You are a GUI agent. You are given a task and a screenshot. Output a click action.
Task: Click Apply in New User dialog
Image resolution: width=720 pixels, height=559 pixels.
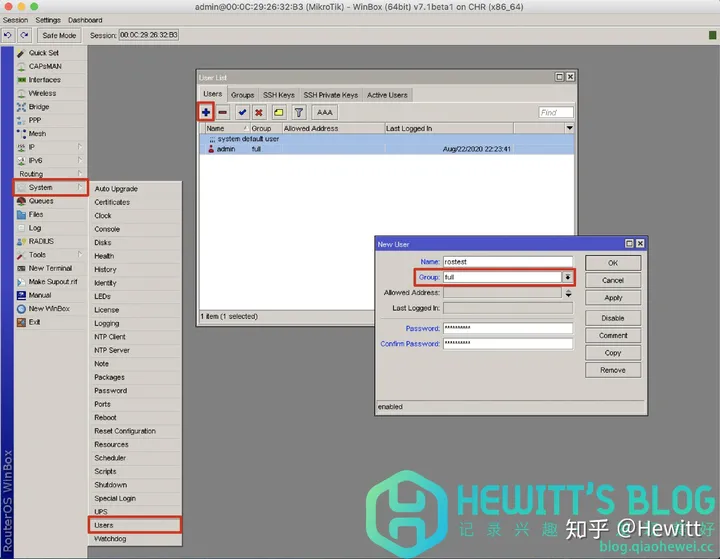(x=613, y=298)
